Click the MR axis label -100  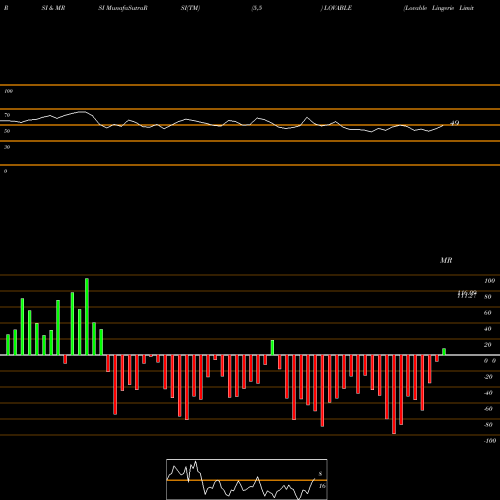click(490, 441)
